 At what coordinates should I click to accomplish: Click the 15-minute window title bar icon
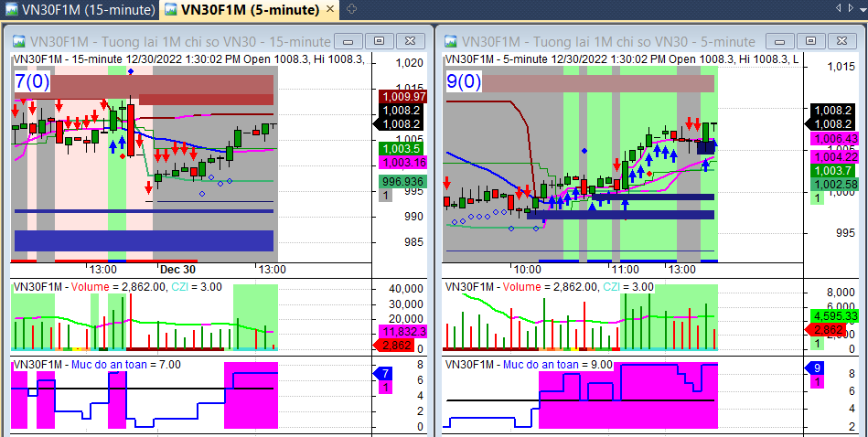pyautogui.click(x=19, y=41)
